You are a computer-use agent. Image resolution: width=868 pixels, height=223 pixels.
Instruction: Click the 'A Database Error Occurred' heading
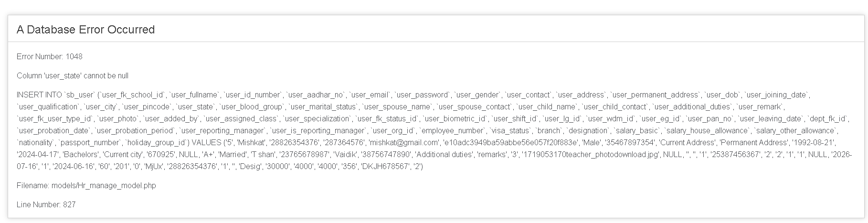point(85,30)
